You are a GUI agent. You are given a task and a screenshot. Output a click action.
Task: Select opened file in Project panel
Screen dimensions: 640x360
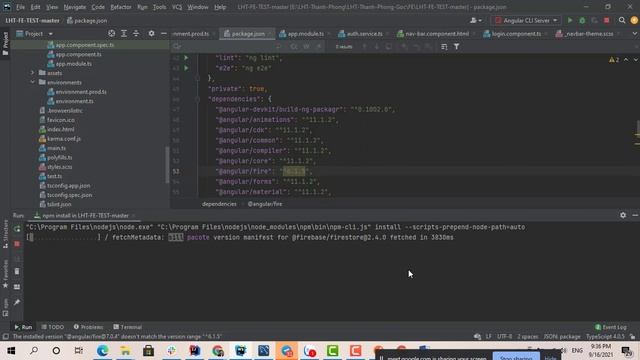click(111, 33)
